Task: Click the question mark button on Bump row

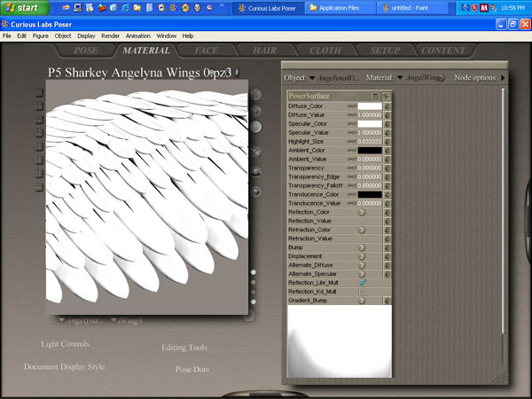Action: click(362, 247)
